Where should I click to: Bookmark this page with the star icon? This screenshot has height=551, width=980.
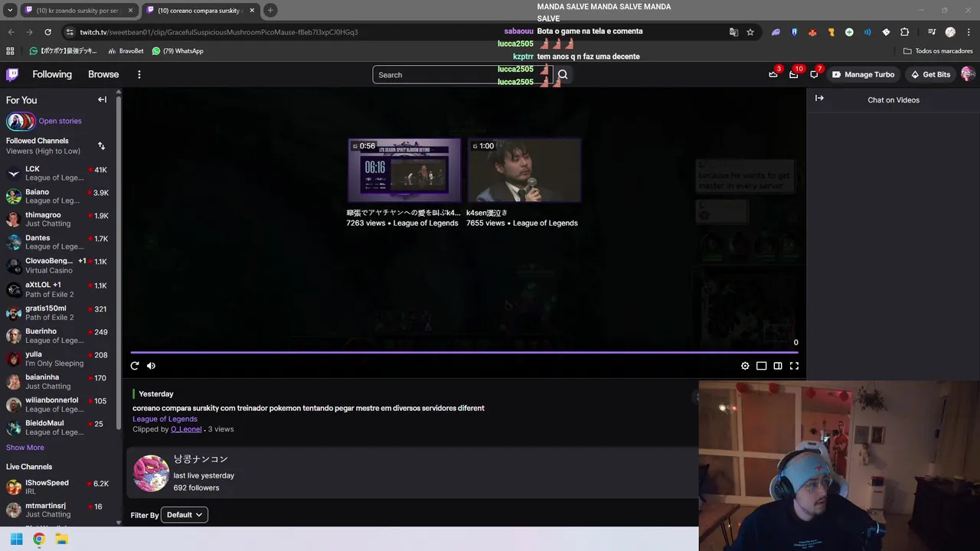[x=750, y=32]
